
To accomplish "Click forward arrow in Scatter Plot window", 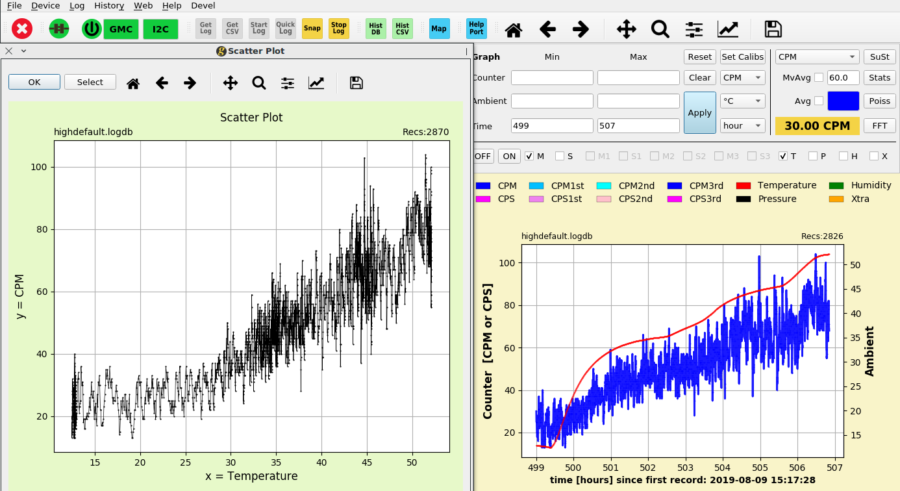I will [x=190, y=83].
